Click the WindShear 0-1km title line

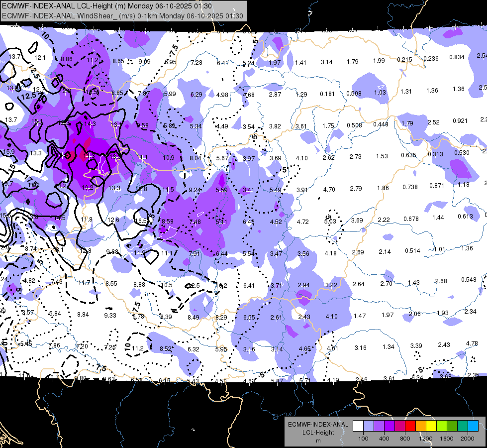(x=122, y=16)
